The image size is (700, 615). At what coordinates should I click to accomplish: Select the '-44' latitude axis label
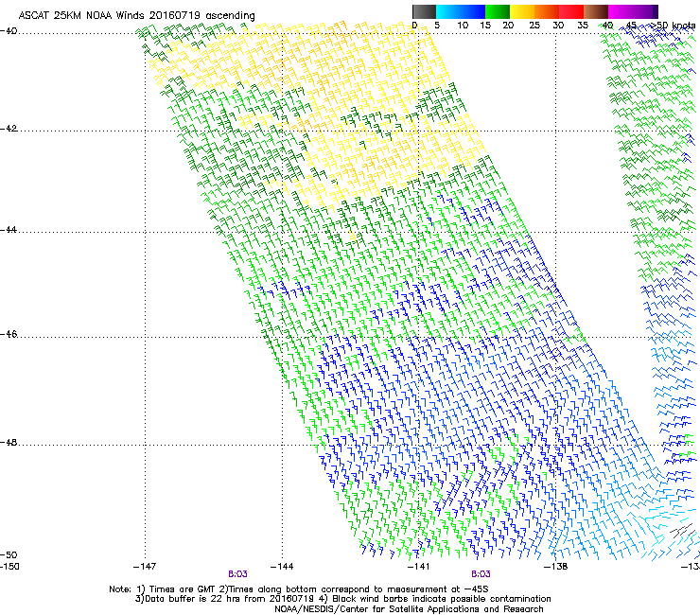point(9,230)
